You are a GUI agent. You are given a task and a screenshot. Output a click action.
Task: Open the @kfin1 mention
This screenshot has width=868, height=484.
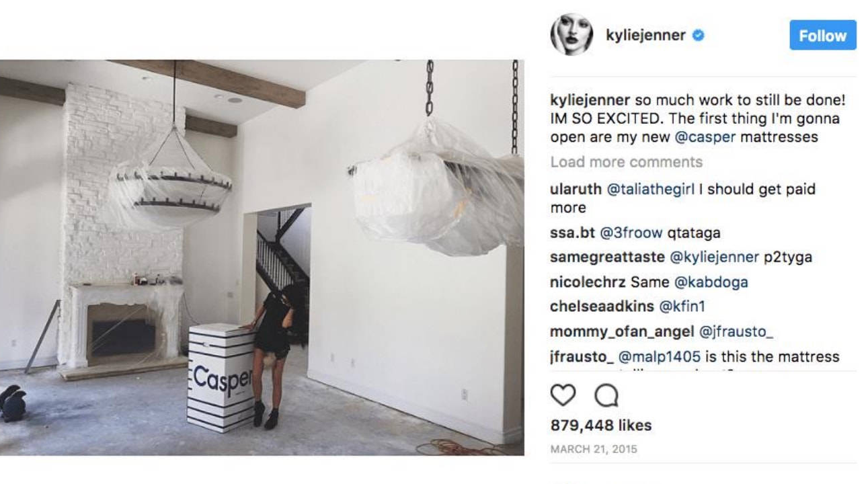tap(682, 307)
